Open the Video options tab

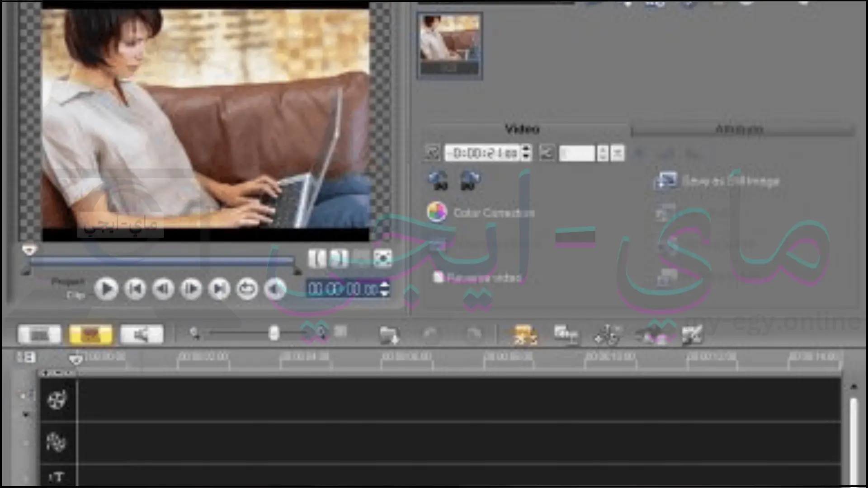pos(522,130)
